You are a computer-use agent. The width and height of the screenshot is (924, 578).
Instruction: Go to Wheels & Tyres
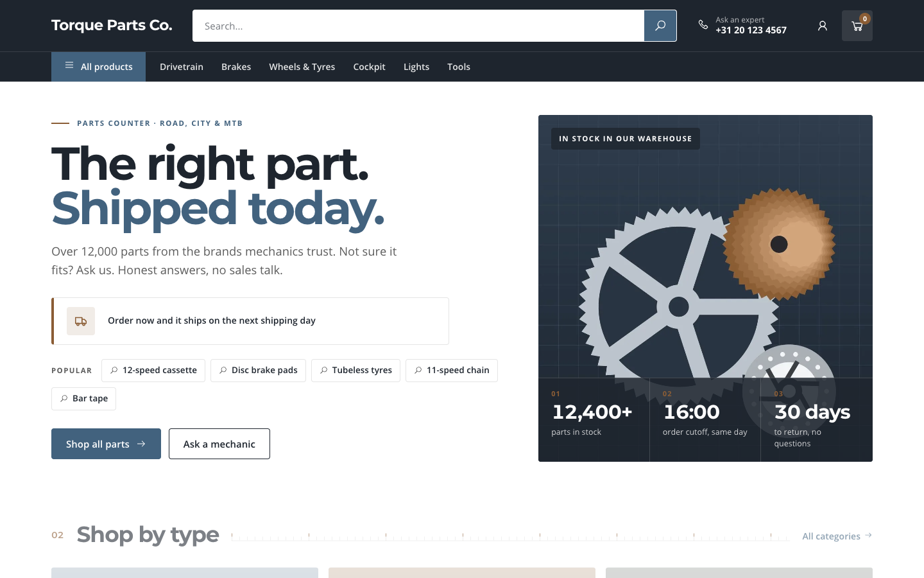click(x=302, y=67)
